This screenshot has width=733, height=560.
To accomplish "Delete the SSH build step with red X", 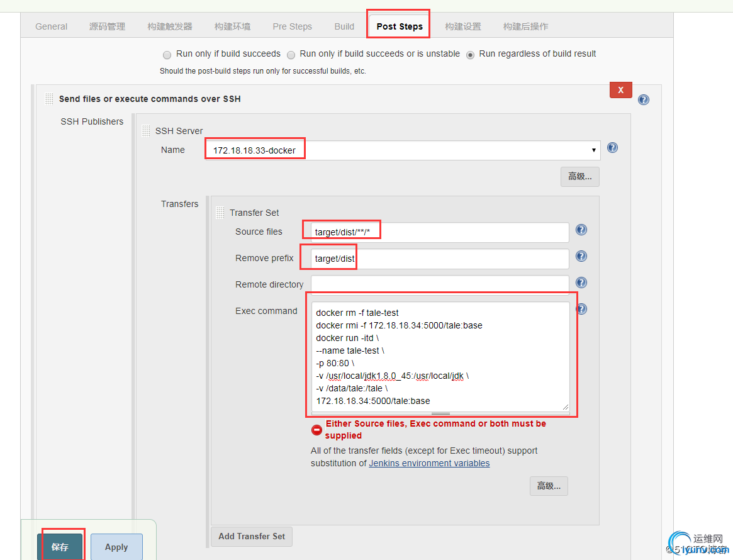I will (621, 90).
